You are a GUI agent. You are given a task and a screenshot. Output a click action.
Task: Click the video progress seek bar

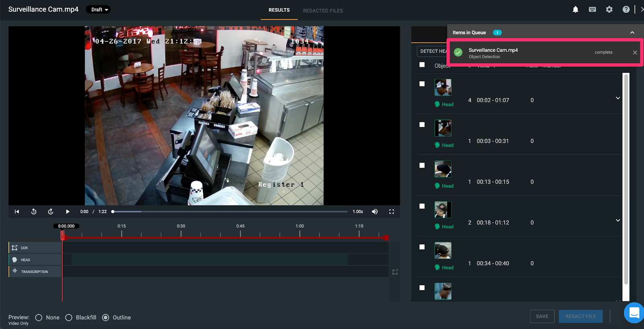230,212
